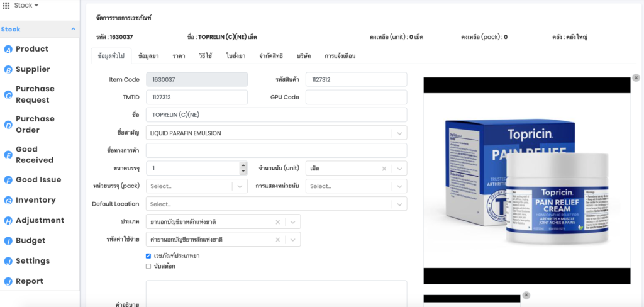Open the Stock app grid icon
Screen dimensions: 644x307
pyautogui.click(x=6, y=6)
